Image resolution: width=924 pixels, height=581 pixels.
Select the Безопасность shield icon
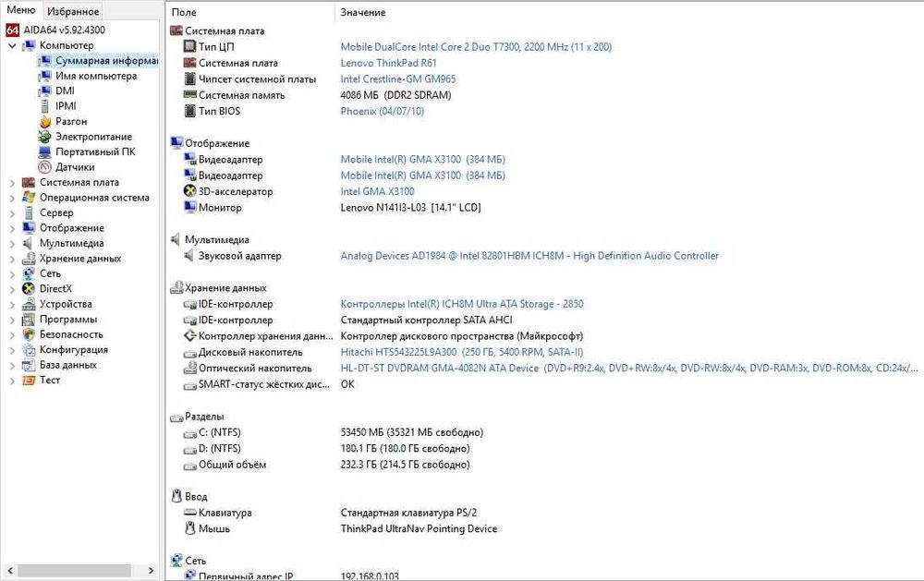(29, 334)
